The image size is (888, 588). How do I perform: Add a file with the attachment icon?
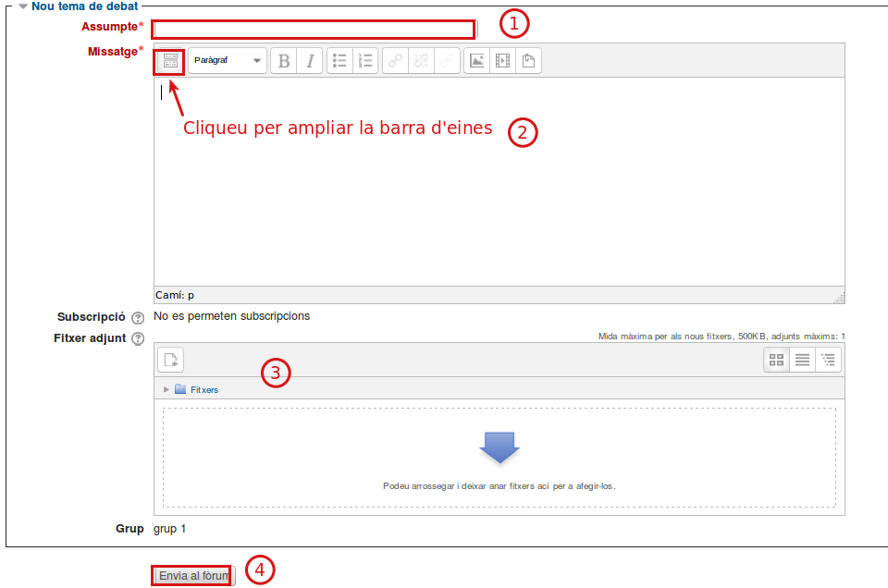tap(171, 360)
